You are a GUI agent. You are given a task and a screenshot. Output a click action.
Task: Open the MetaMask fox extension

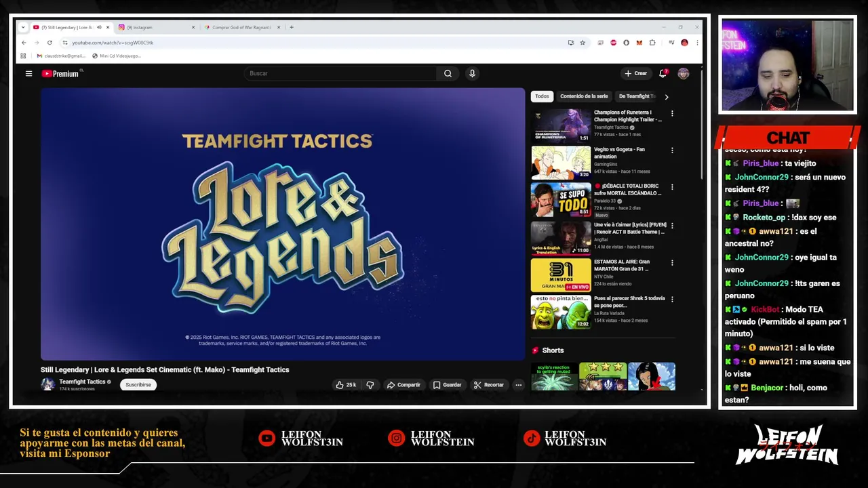(639, 43)
